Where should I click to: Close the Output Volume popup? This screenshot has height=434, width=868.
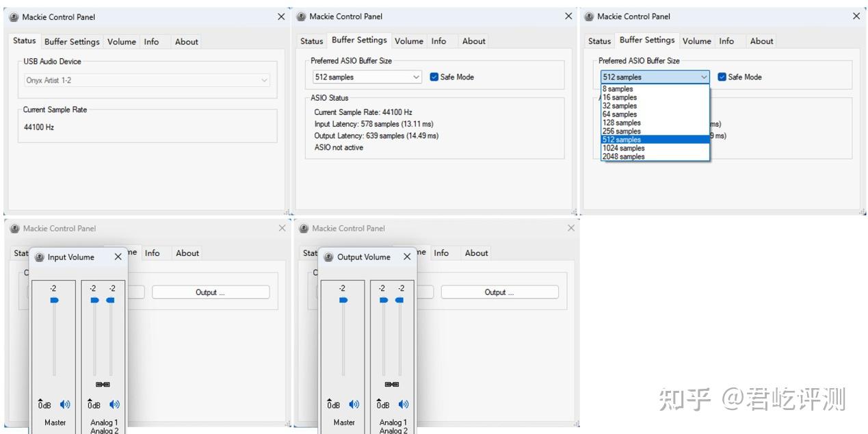pos(407,257)
